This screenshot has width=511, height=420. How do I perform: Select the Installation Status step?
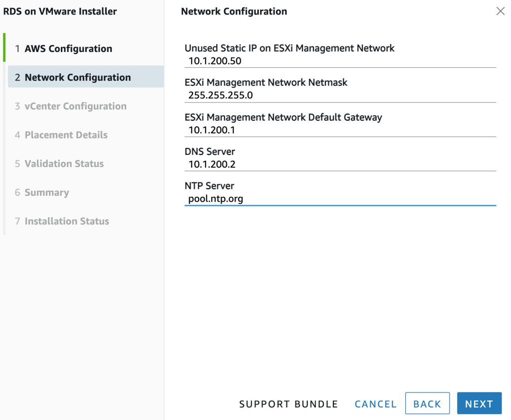click(66, 221)
